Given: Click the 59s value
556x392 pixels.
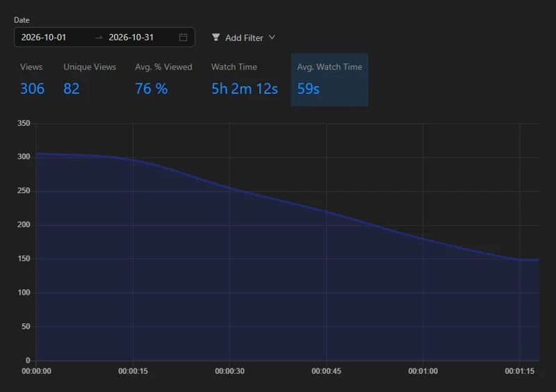Looking at the screenshot, I should (308, 89).
